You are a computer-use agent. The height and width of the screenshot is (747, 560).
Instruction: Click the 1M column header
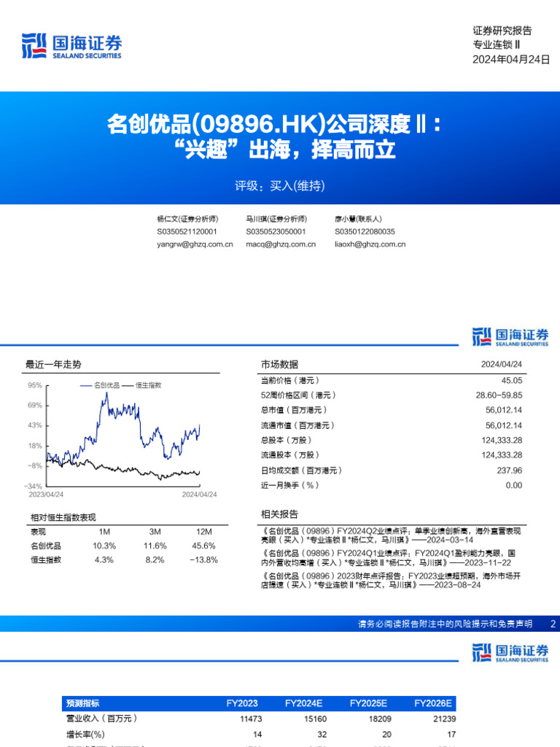104,532
